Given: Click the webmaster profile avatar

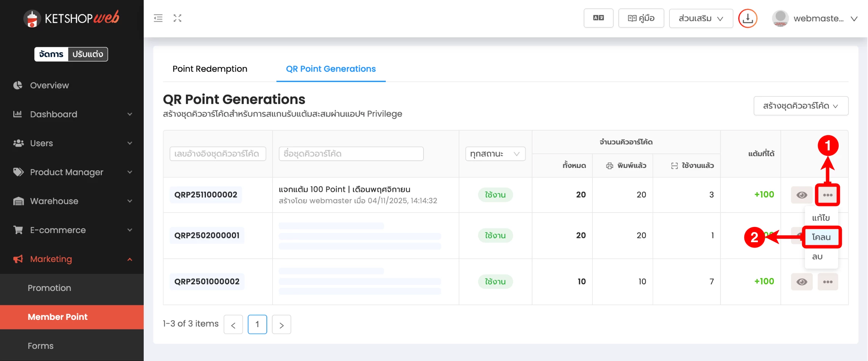Looking at the screenshot, I should (780, 18).
